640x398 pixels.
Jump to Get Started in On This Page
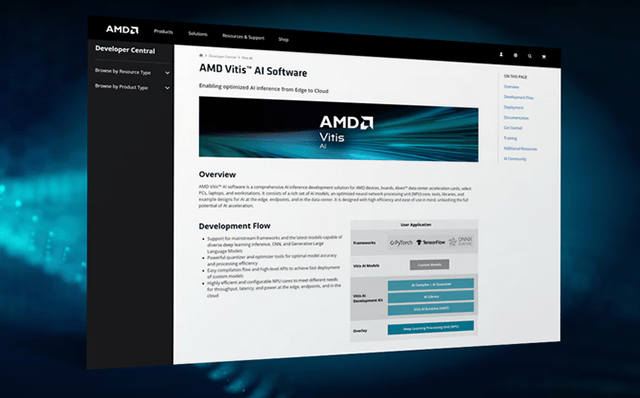click(513, 128)
